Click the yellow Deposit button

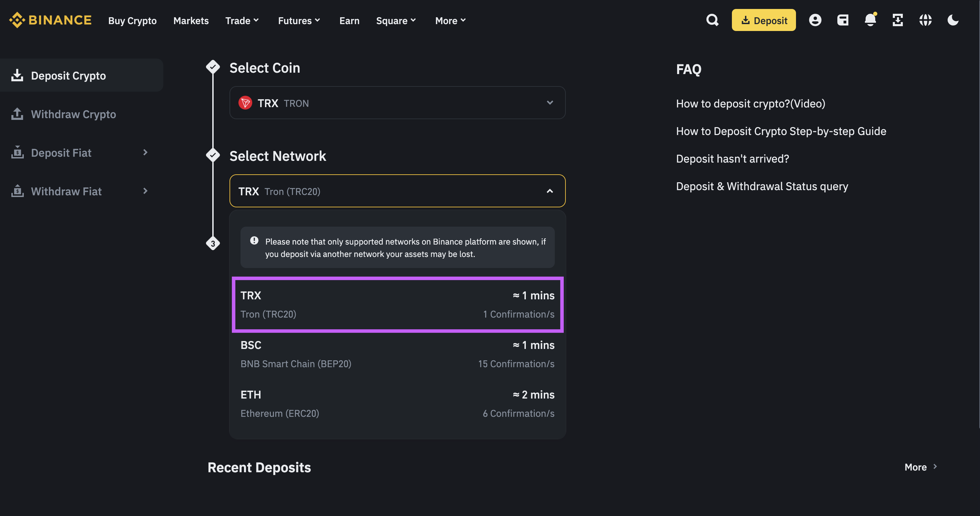click(764, 20)
